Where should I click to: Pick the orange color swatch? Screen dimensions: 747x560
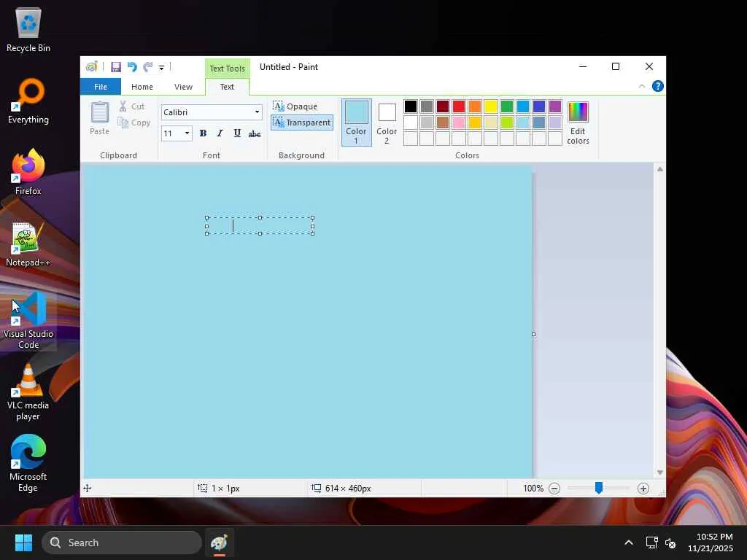click(474, 106)
